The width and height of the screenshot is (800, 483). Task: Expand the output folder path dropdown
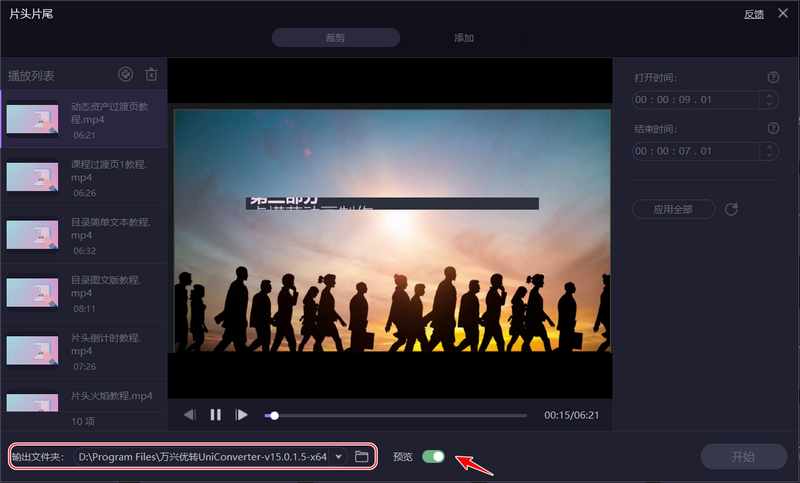click(x=339, y=457)
